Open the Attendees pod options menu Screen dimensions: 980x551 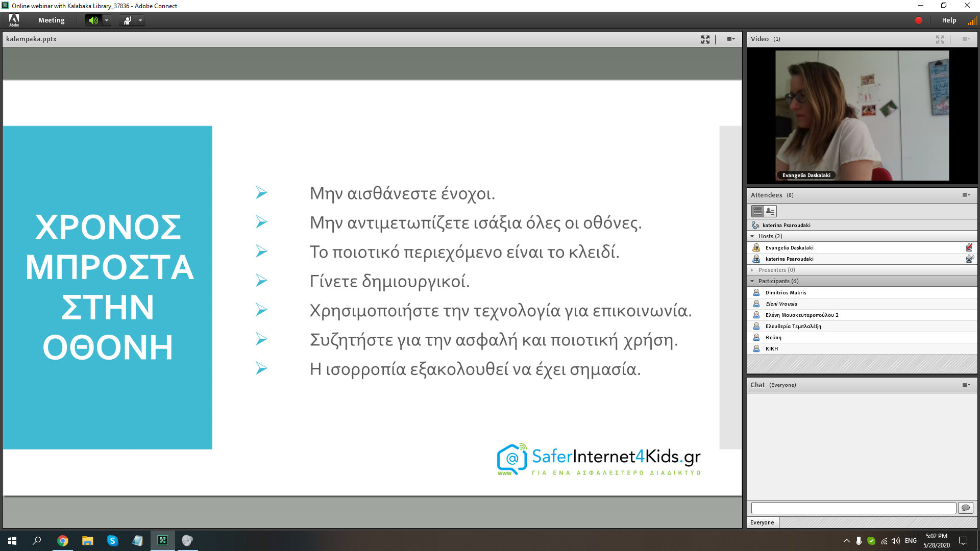966,195
